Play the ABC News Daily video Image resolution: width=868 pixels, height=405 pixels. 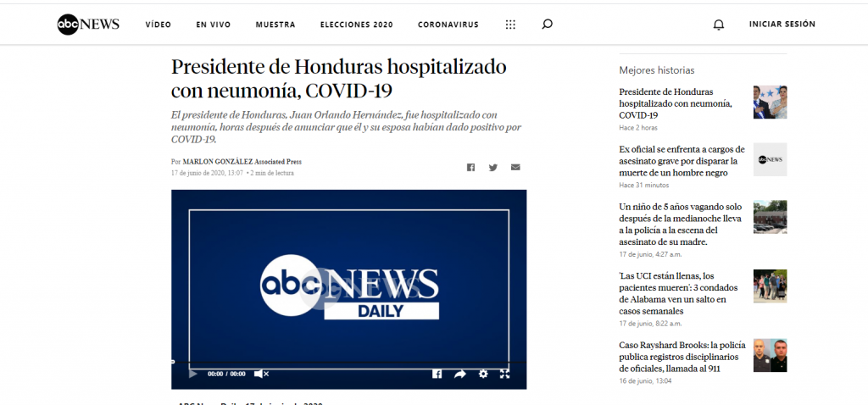(192, 374)
